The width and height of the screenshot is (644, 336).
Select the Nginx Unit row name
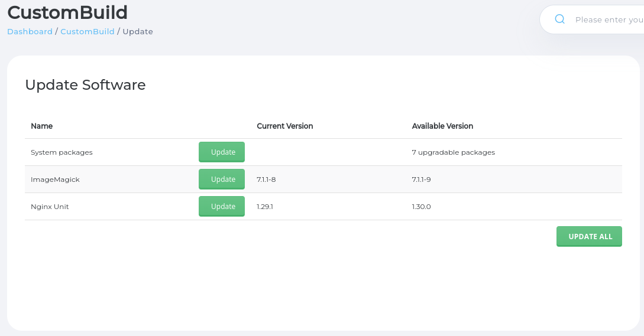point(50,207)
